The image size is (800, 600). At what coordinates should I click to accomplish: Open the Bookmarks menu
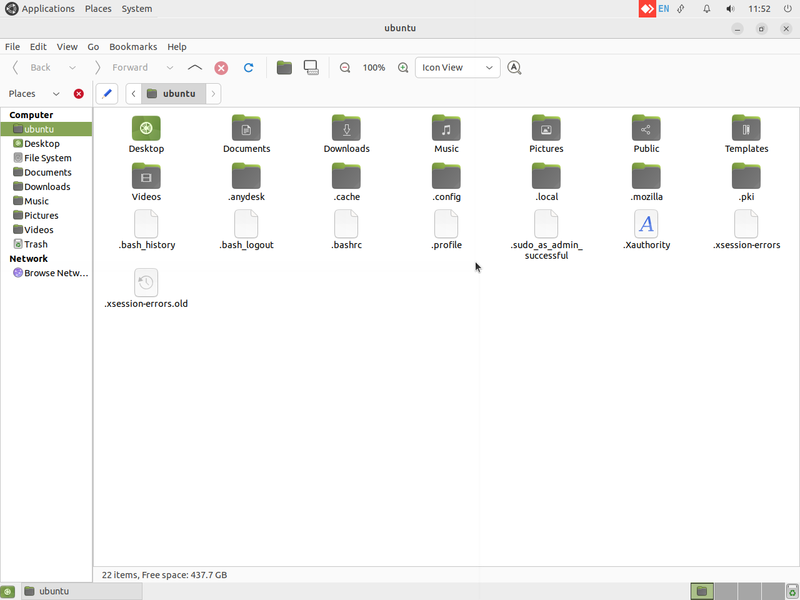click(x=133, y=47)
